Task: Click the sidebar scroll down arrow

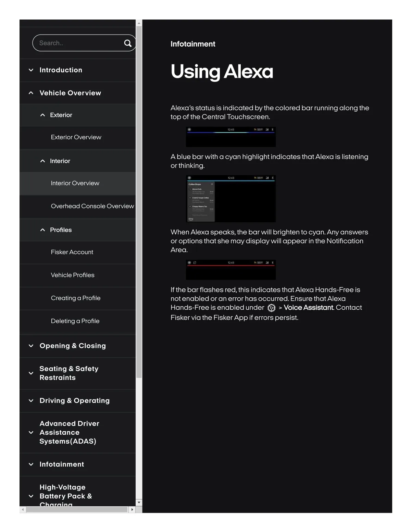Action: coord(139,503)
